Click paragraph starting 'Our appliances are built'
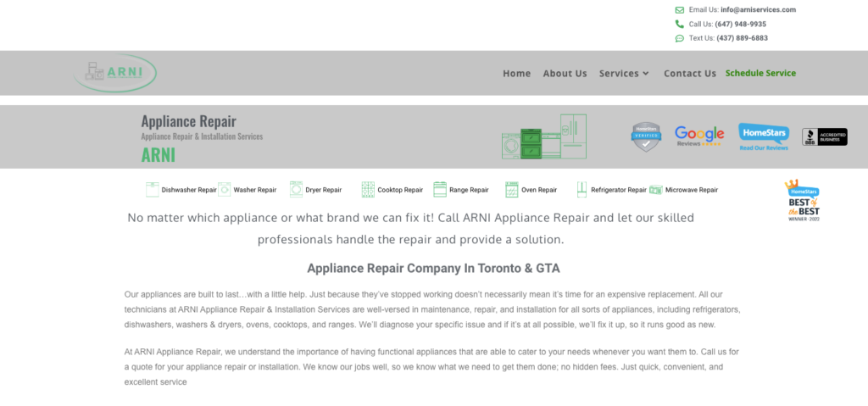This screenshot has width=868, height=406. click(432, 309)
